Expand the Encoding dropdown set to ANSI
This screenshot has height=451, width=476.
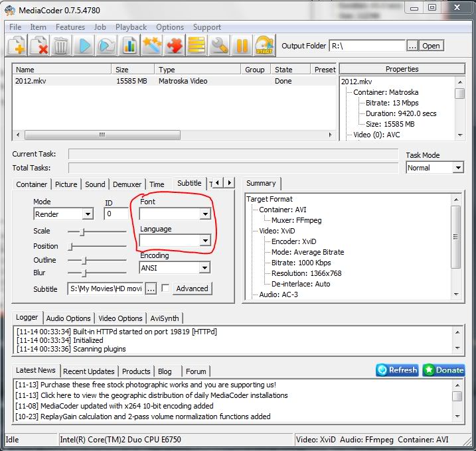204,268
